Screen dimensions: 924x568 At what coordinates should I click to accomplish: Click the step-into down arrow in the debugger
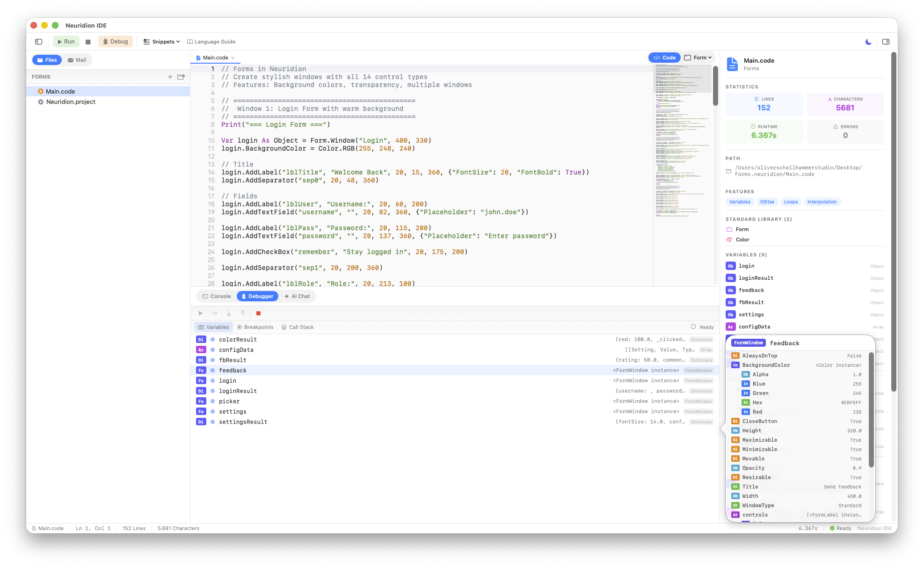click(229, 313)
